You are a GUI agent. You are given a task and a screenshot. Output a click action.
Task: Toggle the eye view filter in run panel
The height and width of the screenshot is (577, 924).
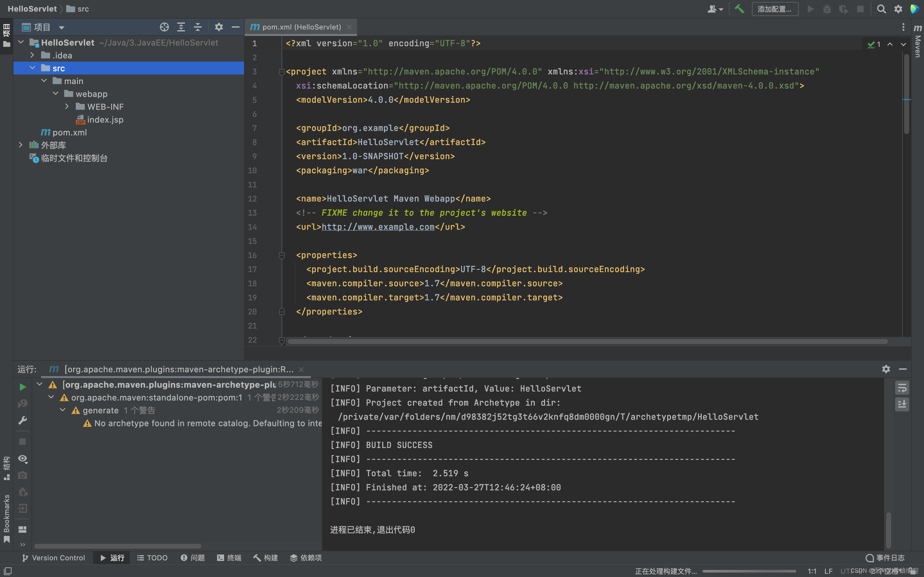22,459
